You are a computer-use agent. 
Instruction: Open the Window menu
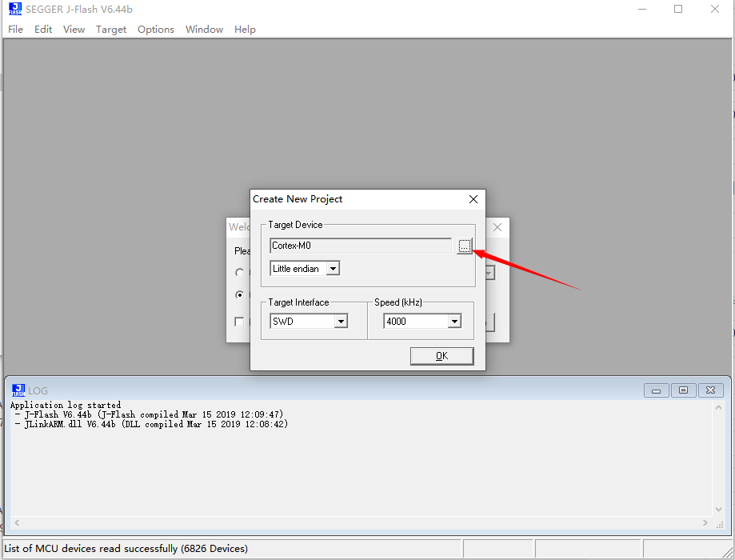pos(205,29)
